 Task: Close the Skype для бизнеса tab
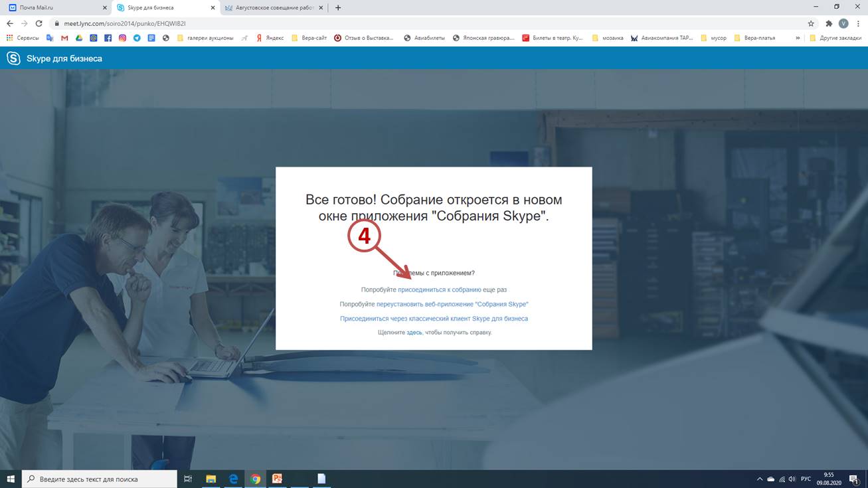point(213,8)
